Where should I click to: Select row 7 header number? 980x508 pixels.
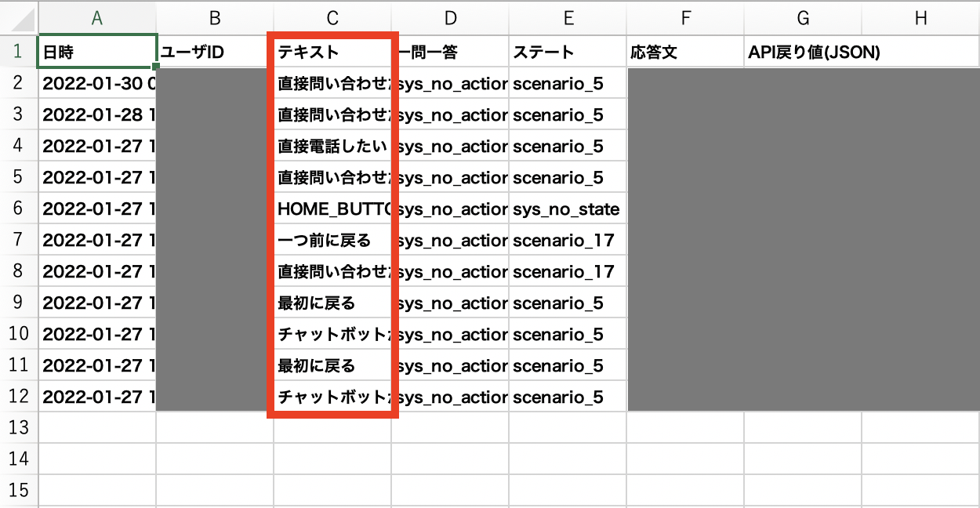(19, 240)
